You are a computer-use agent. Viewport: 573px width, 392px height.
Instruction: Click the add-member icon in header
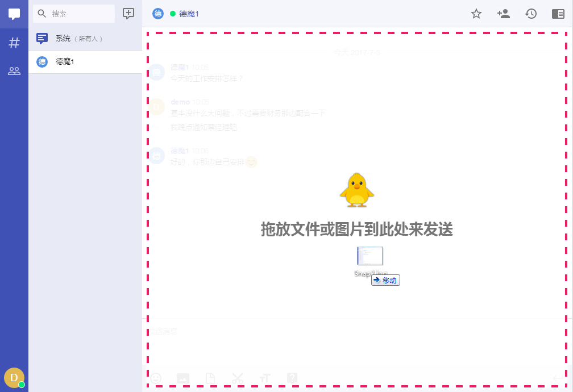[x=504, y=14]
